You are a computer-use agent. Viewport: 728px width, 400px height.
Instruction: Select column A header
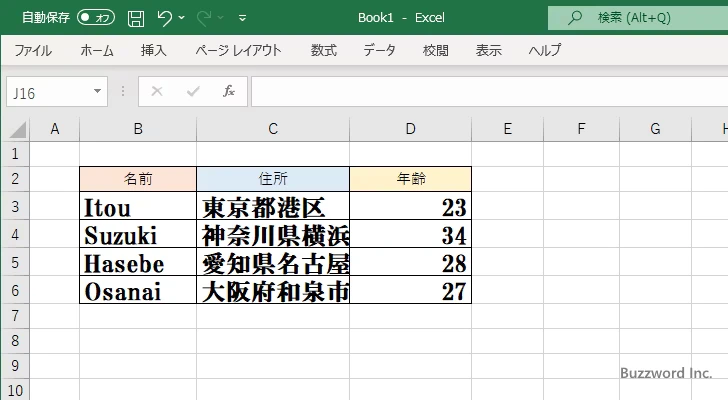click(55, 129)
